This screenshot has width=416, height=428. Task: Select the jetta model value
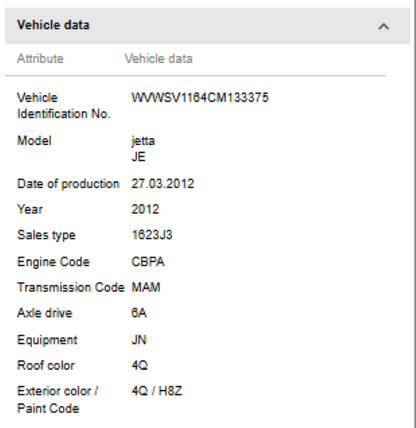pos(143,141)
